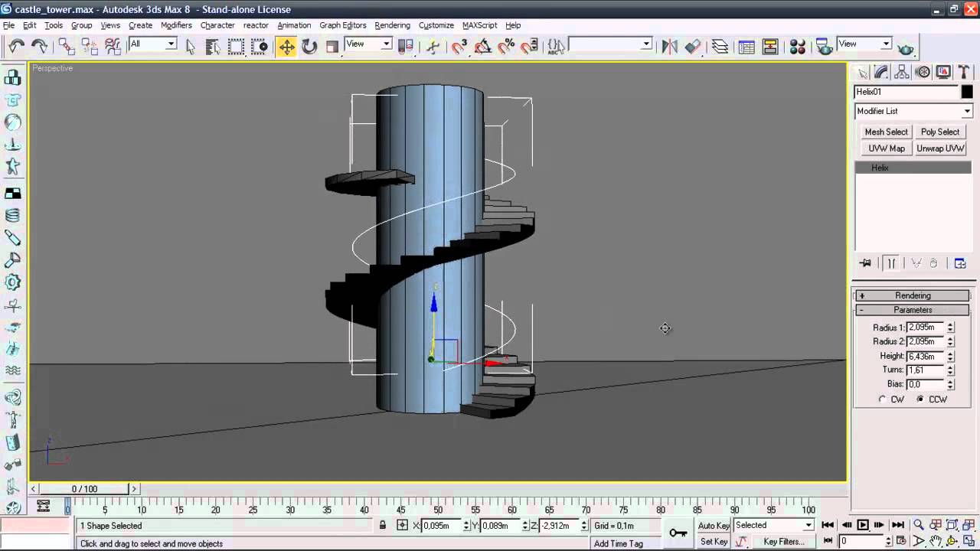Image resolution: width=980 pixels, height=551 pixels.
Task: Open the selection filter All dropdown
Action: tap(152, 44)
